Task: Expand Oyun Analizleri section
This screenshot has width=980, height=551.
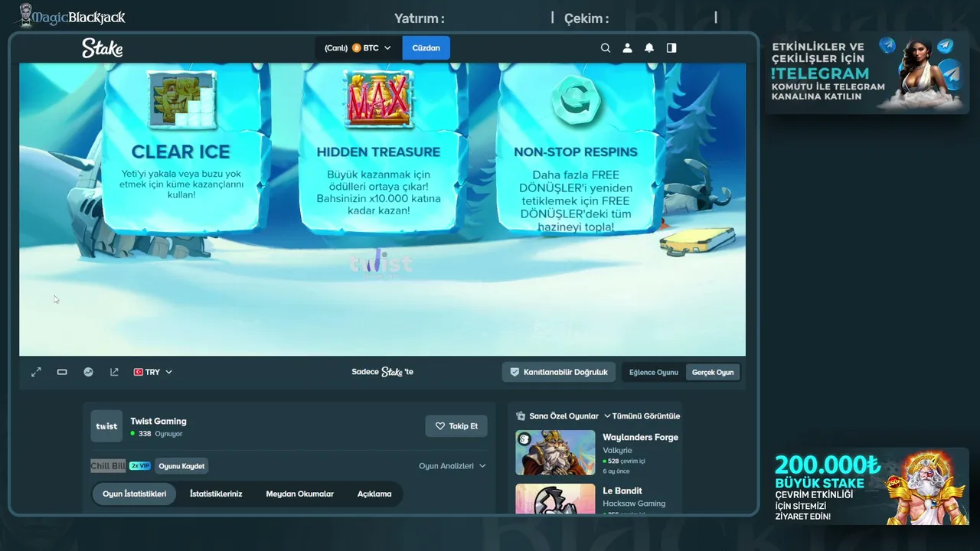Action: click(x=452, y=466)
